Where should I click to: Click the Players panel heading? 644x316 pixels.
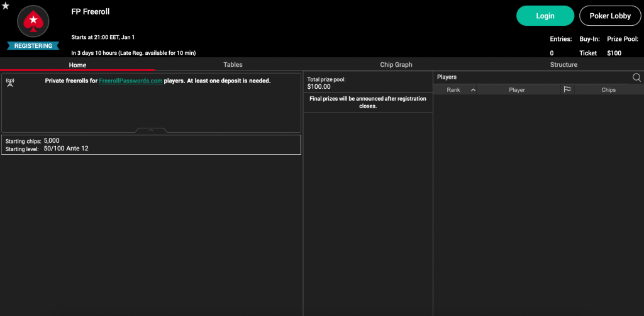coord(447,77)
